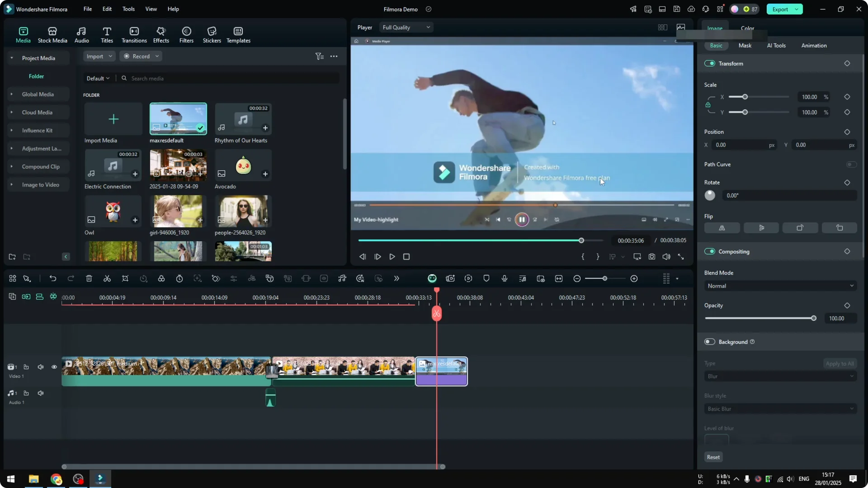Disable the Transform toggle

pyautogui.click(x=710, y=64)
